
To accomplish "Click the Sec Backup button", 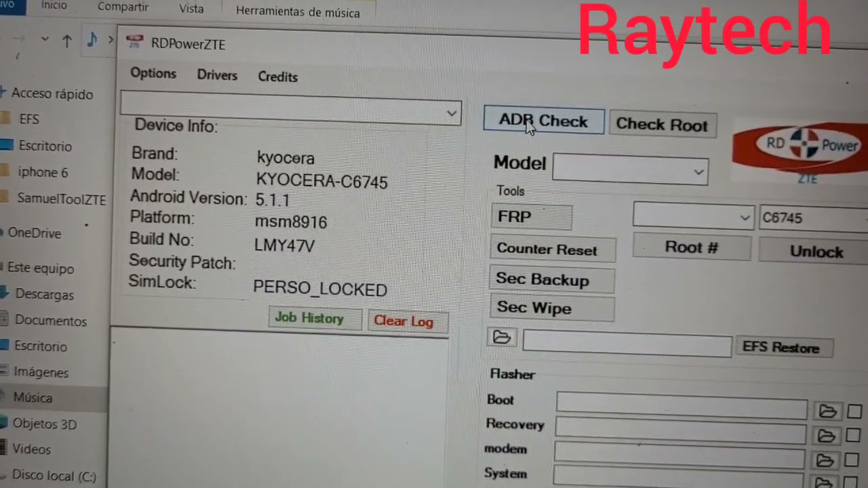I will pos(551,280).
